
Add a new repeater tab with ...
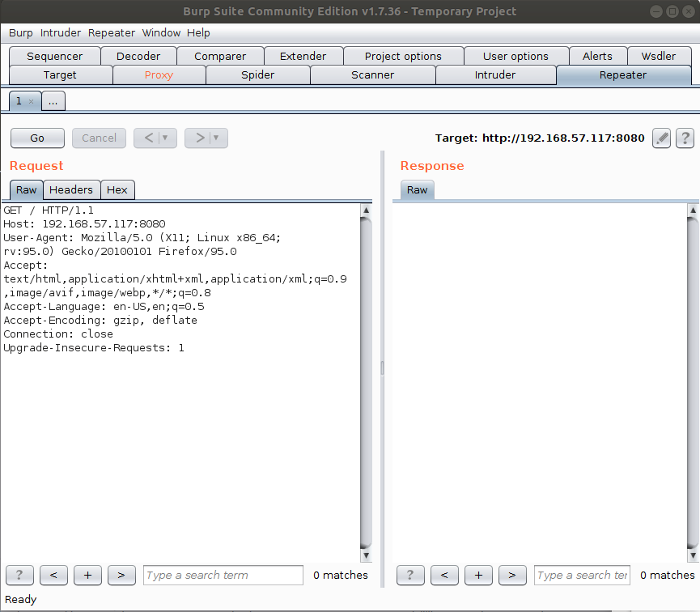53,101
